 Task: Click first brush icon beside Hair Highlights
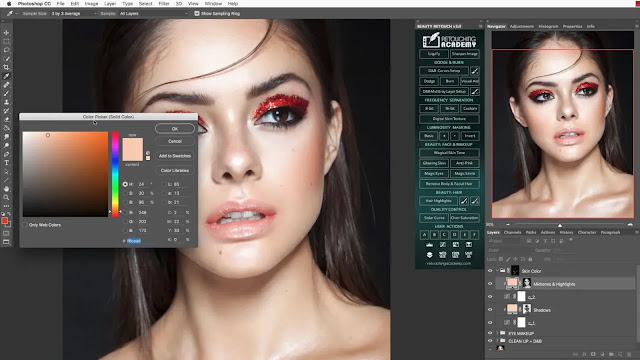464,201
